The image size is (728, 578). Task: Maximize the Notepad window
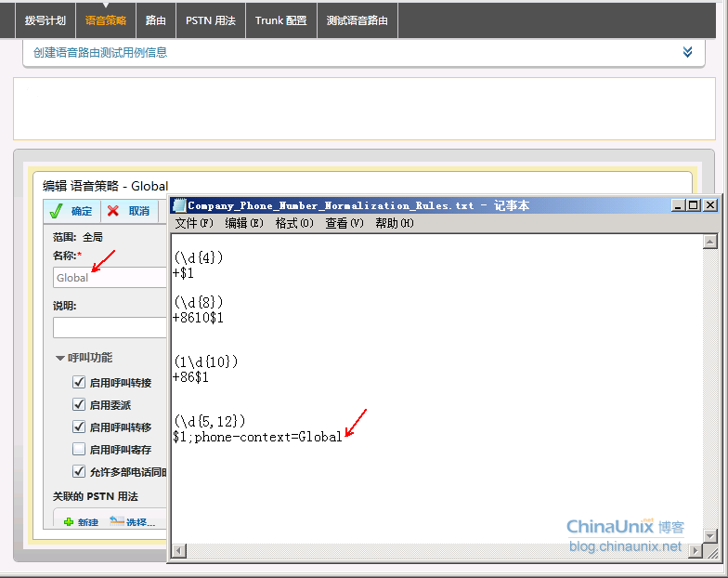(x=694, y=204)
